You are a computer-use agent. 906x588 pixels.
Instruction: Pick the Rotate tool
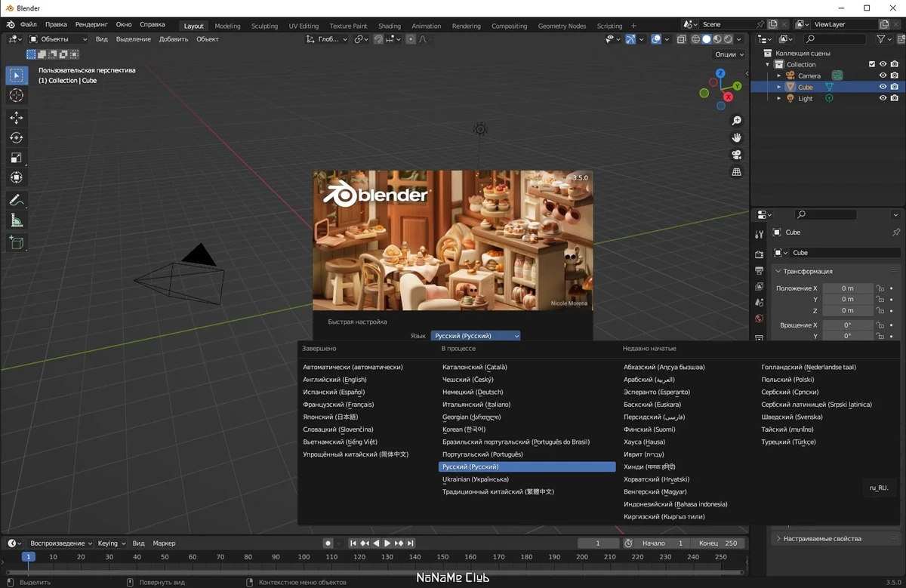click(x=17, y=138)
